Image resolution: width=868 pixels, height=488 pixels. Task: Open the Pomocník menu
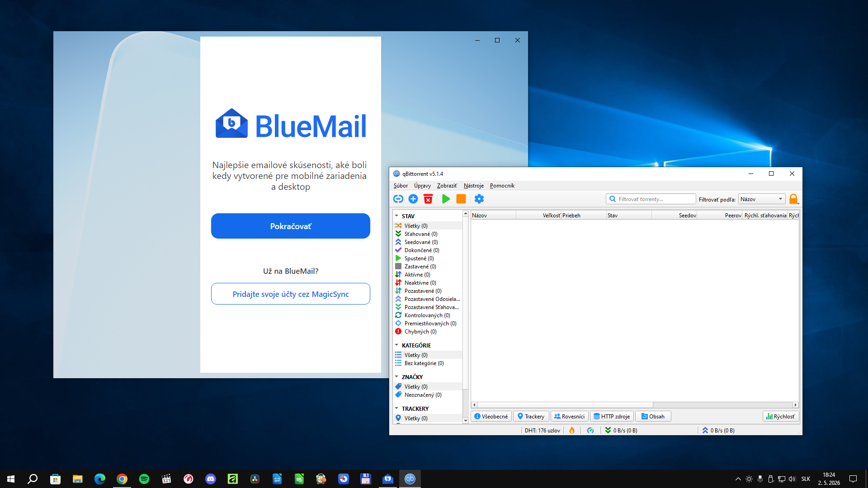click(x=502, y=186)
